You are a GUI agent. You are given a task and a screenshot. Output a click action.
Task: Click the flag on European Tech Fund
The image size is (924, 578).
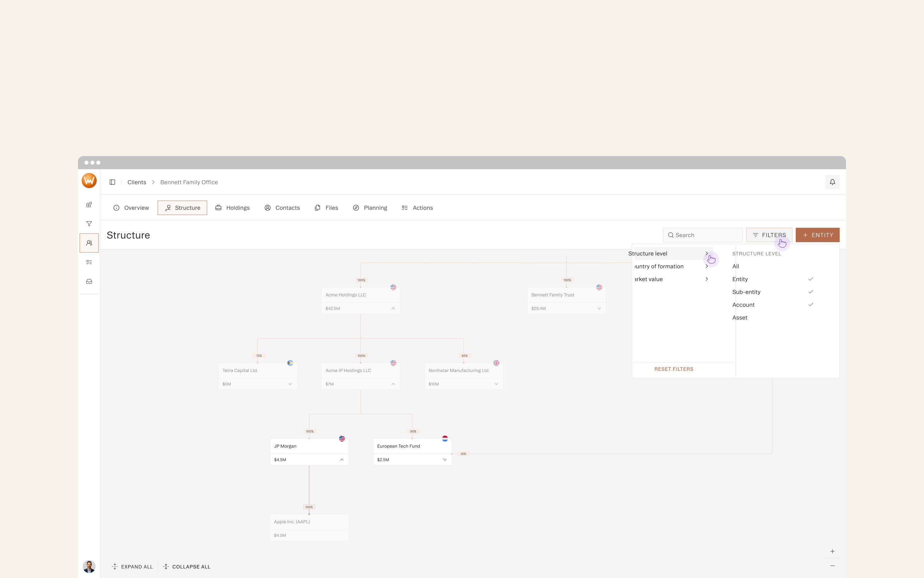pyautogui.click(x=445, y=438)
